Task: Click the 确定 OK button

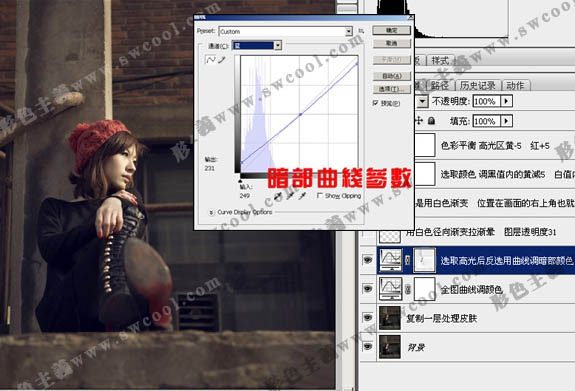Action: coord(392,30)
